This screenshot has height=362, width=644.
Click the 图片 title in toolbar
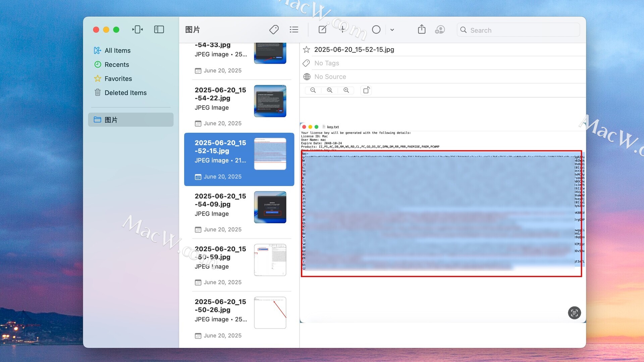coord(193,29)
